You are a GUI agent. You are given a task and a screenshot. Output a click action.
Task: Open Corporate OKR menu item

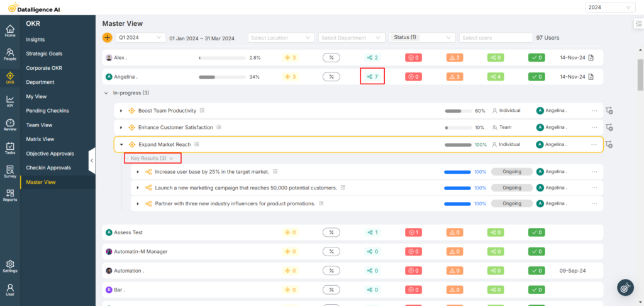44,68
